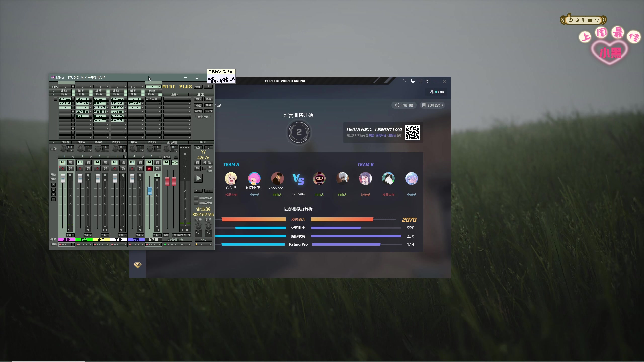Screen dimensions: 644x362
Task: Arm recording on track 3 电音
Action: (97, 169)
